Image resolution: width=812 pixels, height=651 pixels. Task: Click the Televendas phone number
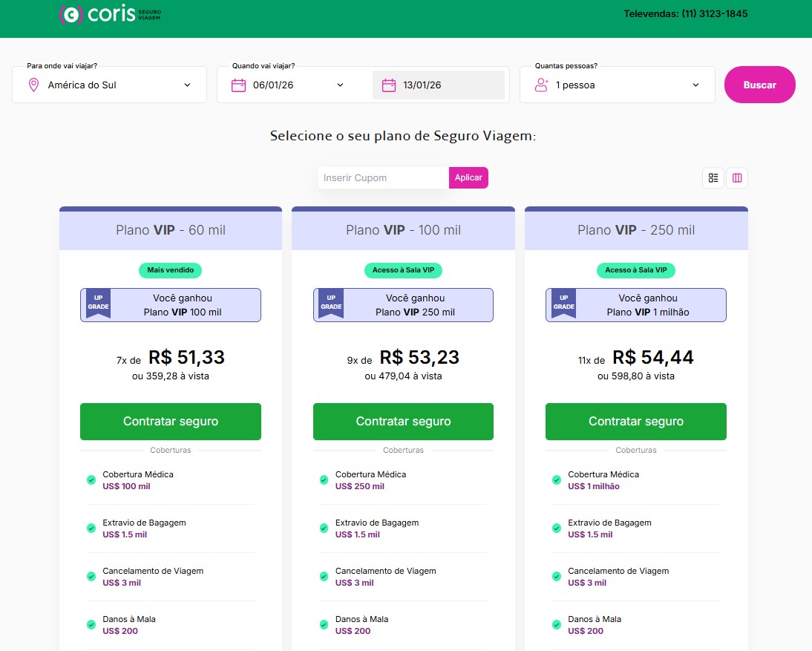pyautogui.click(x=685, y=14)
